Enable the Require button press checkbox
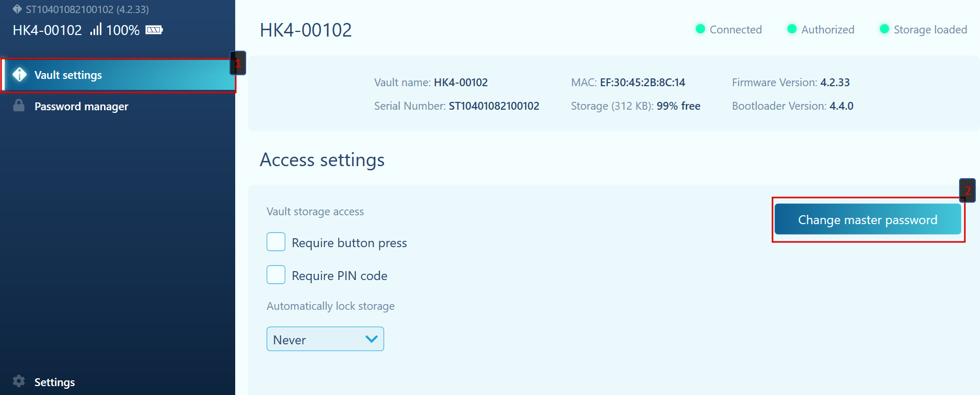Image resolution: width=980 pixels, height=395 pixels. [x=276, y=242]
